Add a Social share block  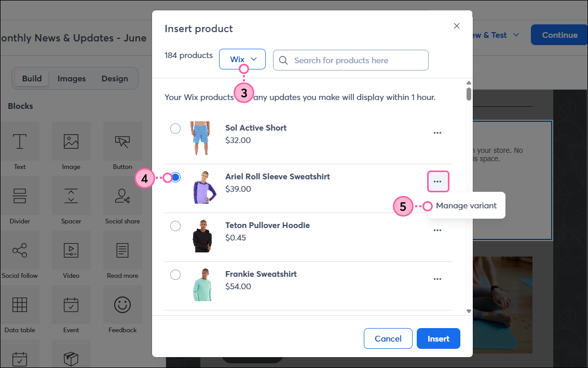coord(122,195)
